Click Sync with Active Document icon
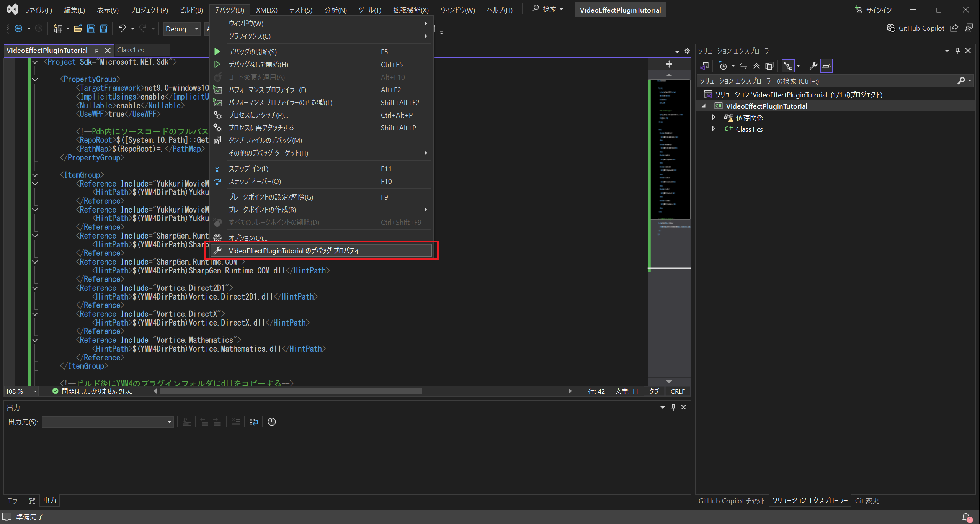The width and height of the screenshot is (980, 524). tap(743, 66)
